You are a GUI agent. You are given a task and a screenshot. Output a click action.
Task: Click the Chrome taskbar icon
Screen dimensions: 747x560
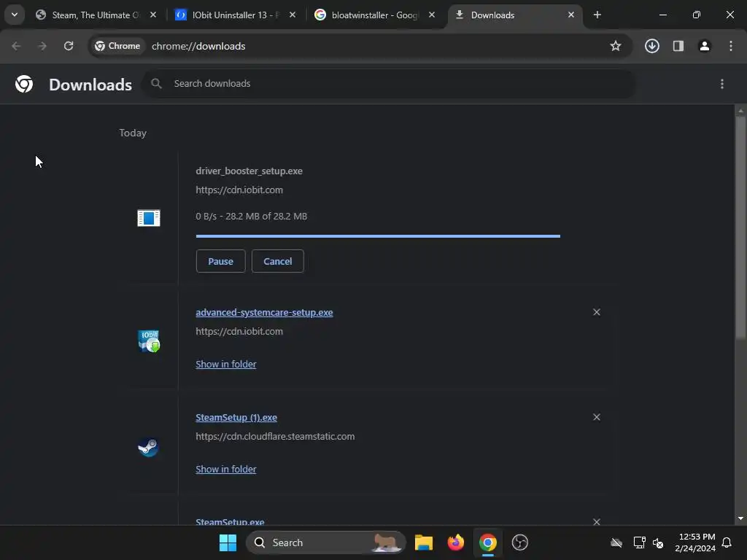tap(488, 542)
